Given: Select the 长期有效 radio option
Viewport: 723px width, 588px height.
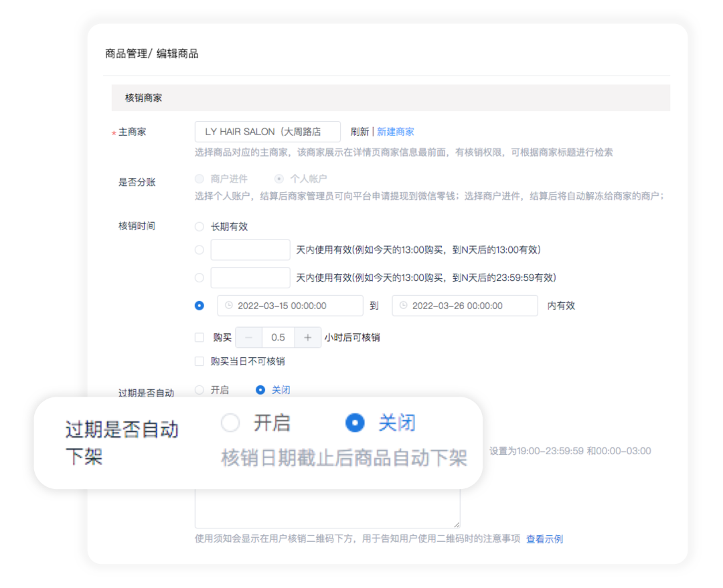Looking at the screenshot, I should click(x=199, y=226).
